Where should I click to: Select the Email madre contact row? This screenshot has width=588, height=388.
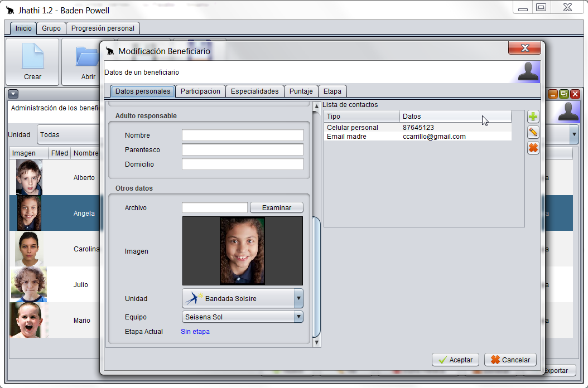coord(417,137)
